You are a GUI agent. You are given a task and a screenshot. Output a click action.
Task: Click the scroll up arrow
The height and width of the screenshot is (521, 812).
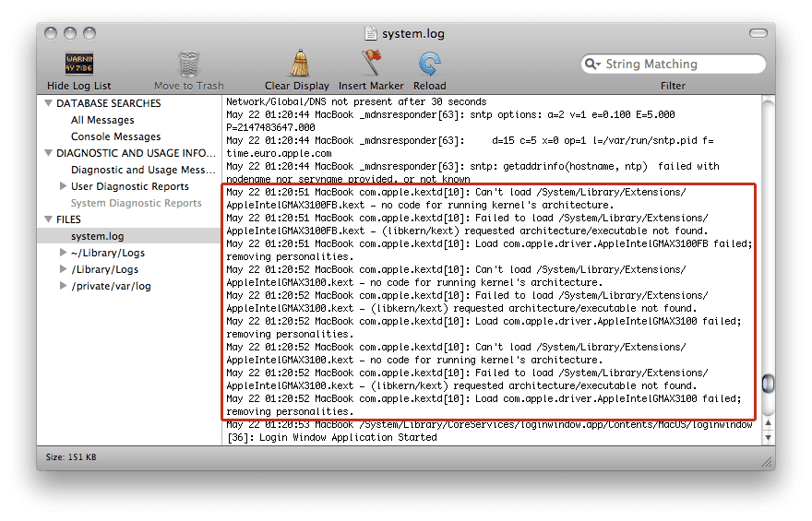pos(769,422)
